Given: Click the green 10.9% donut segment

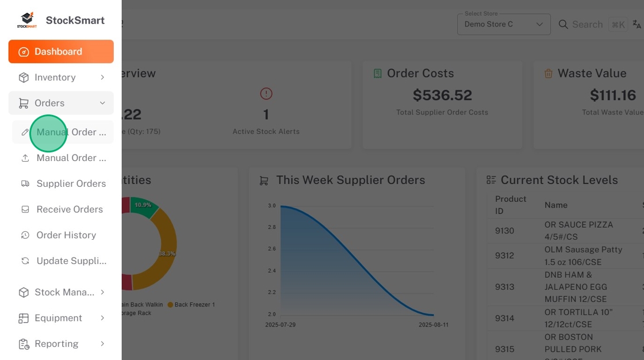Looking at the screenshot, I should tap(143, 206).
